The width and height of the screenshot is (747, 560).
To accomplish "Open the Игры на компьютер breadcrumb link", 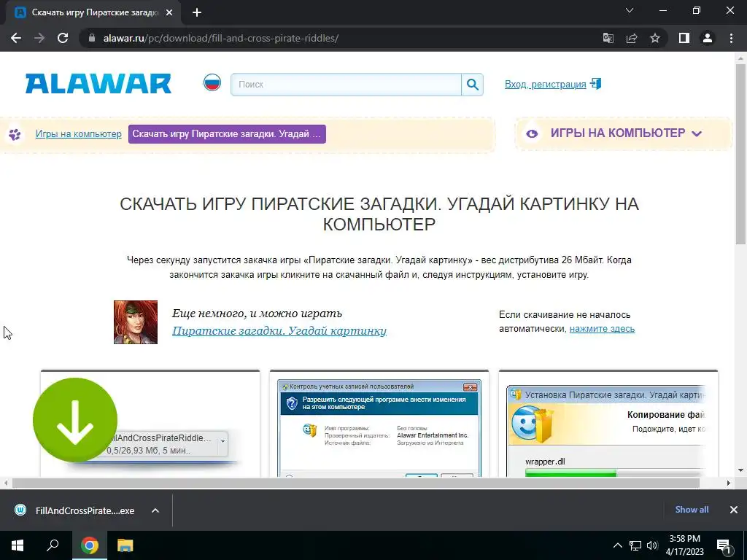I will [x=79, y=134].
